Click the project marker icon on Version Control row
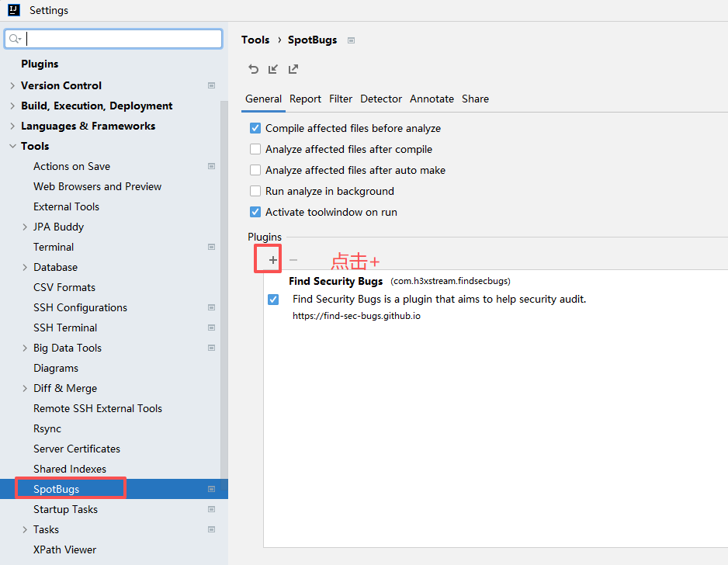The image size is (728, 565). pos(211,85)
